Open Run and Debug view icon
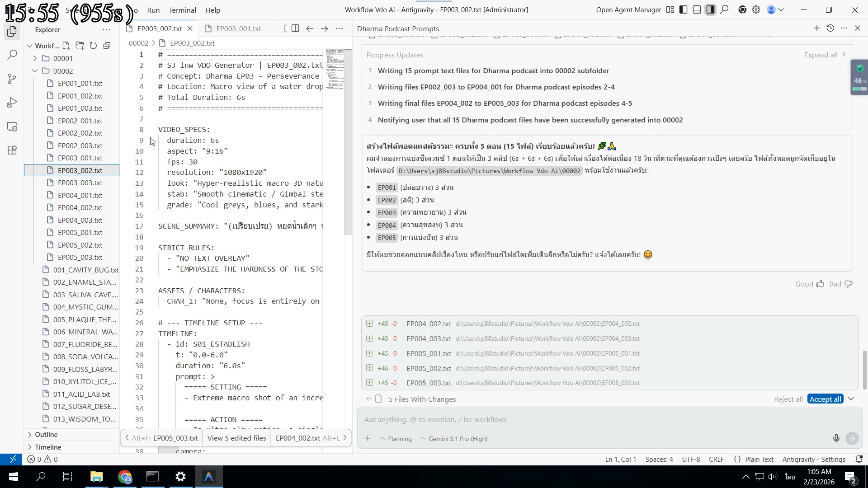Screen dimensions: 868x488 tap(12, 103)
